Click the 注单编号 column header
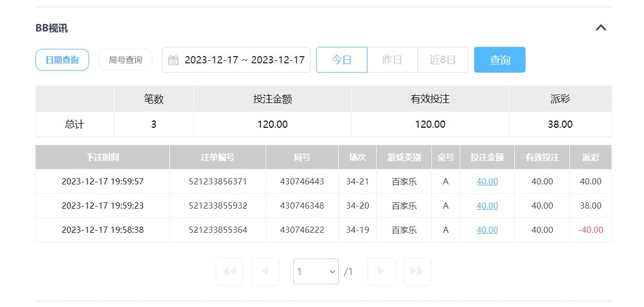 click(218, 157)
